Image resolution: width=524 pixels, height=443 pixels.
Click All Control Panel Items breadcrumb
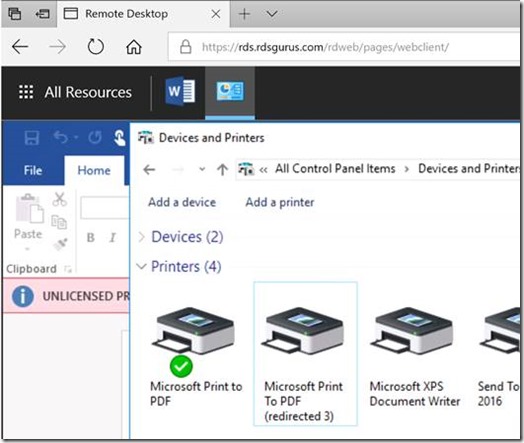point(335,169)
